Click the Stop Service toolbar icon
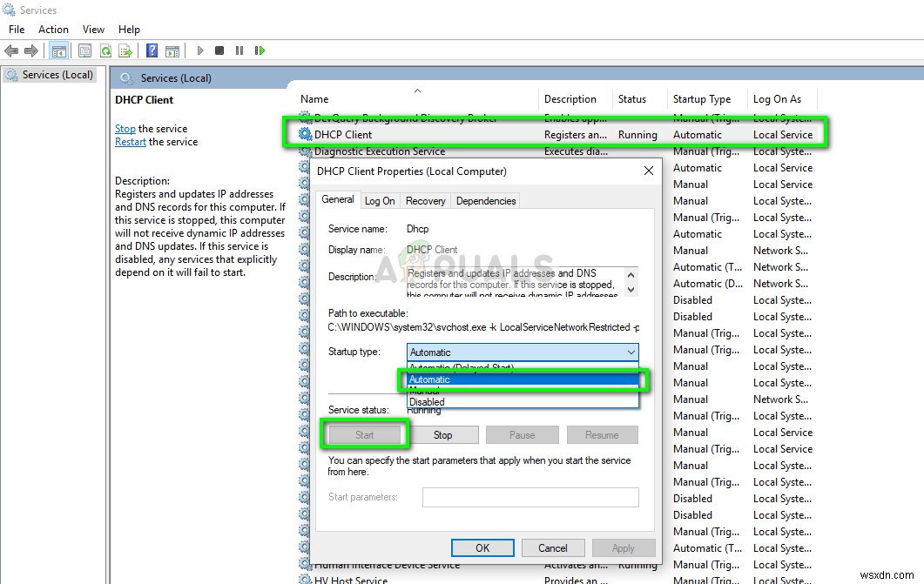The image size is (924, 584). 219,50
